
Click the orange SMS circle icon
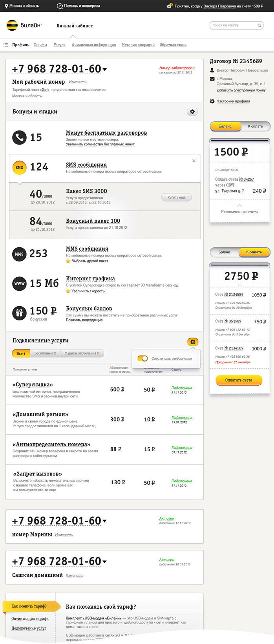pyautogui.click(x=19, y=168)
